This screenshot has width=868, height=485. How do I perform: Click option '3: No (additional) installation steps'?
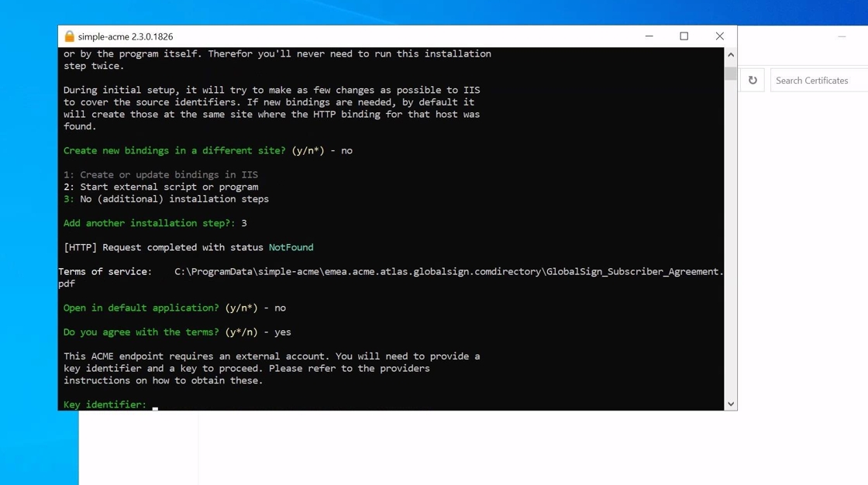click(x=166, y=199)
